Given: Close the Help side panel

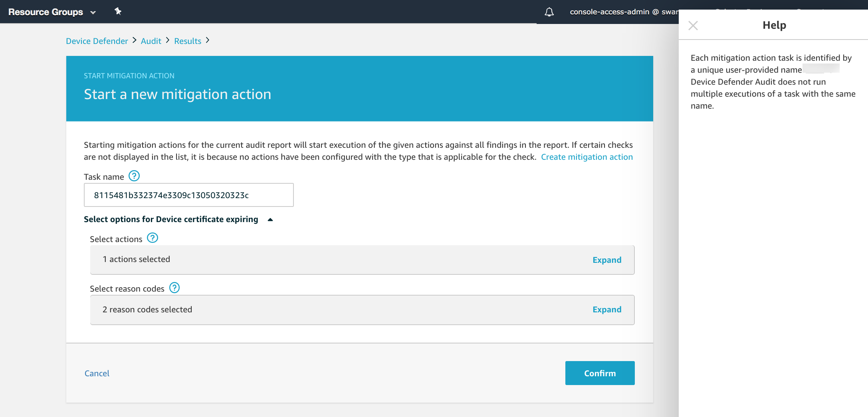Looking at the screenshot, I should 693,25.
